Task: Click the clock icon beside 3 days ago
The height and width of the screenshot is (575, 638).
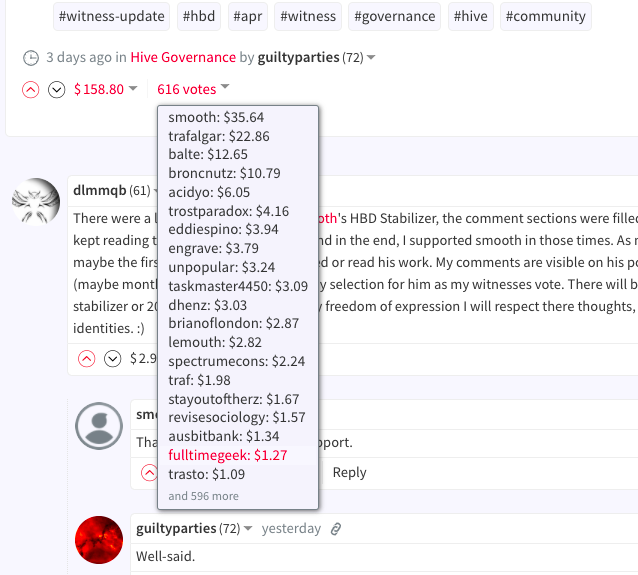Action: pos(31,58)
